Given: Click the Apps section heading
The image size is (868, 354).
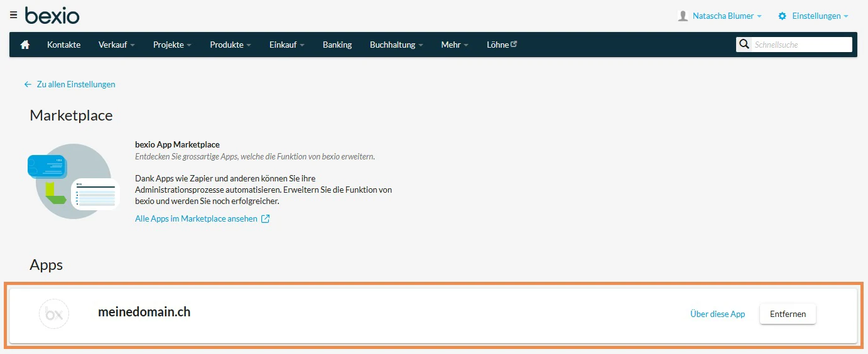Looking at the screenshot, I should [46, 265].
